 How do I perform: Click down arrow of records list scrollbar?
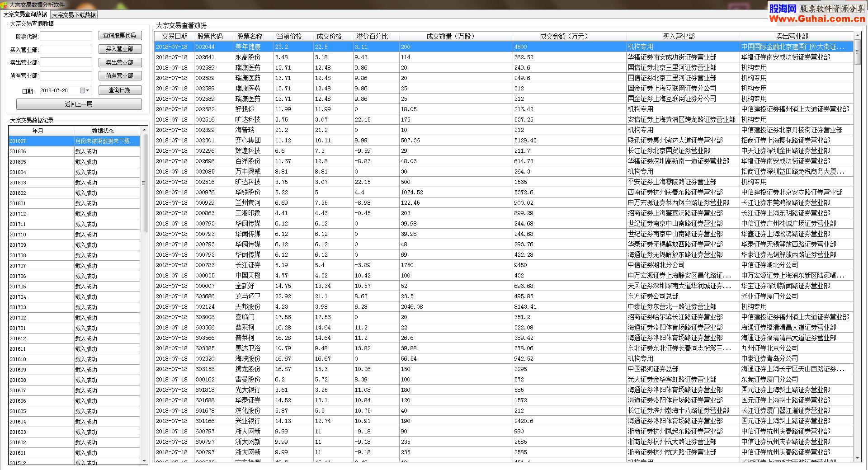[144, 461]
